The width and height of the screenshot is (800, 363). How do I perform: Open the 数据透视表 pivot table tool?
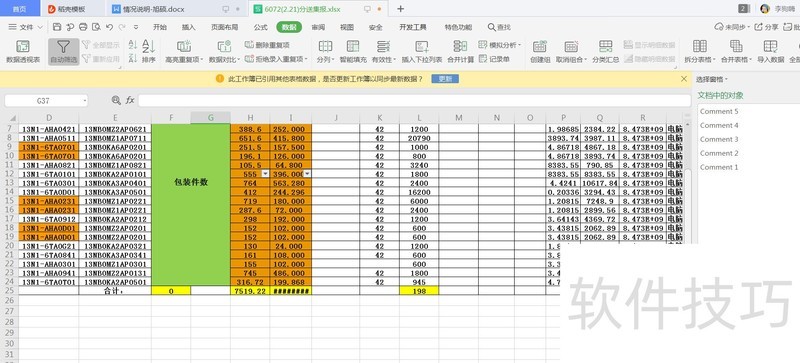point(23,52)
